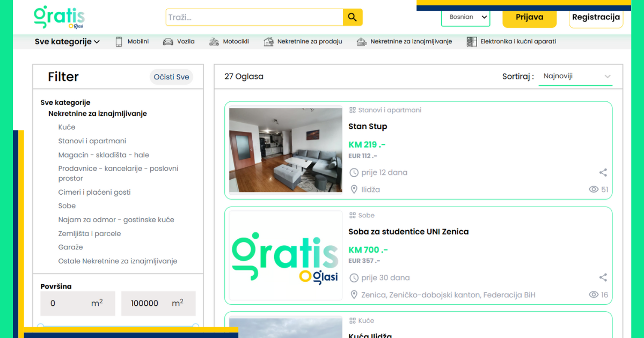Click the 27 Oglasa results count
Image resolution: width=644 pixels, height=338 pixels.
coord(244,77)
